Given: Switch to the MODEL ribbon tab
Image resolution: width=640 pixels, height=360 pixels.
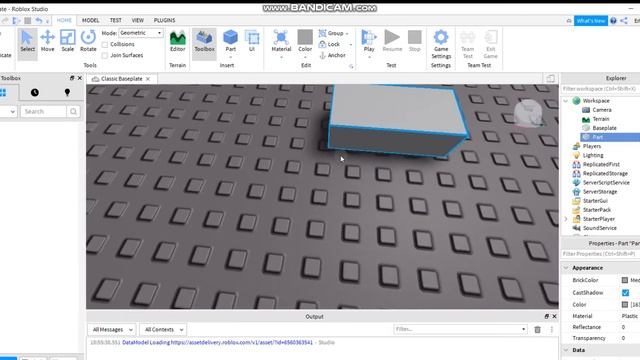Looking at the screenshot, I should click(x=90, y=20).
